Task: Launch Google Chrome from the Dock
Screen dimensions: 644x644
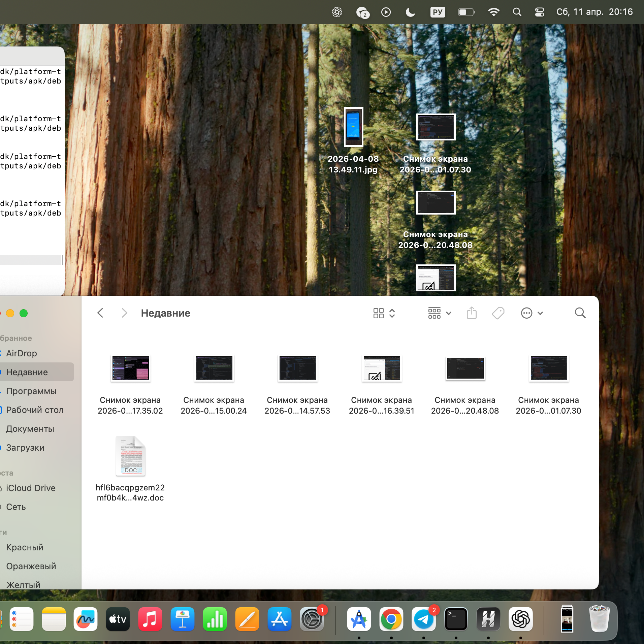Action: (x=391, y=619)
